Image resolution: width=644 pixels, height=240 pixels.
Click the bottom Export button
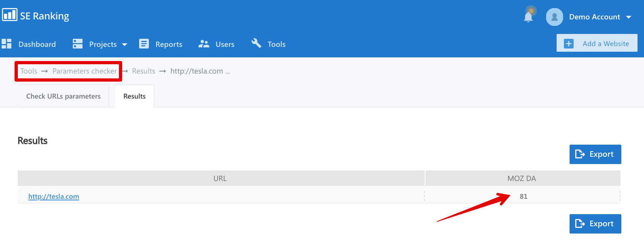tap(595, 224)
